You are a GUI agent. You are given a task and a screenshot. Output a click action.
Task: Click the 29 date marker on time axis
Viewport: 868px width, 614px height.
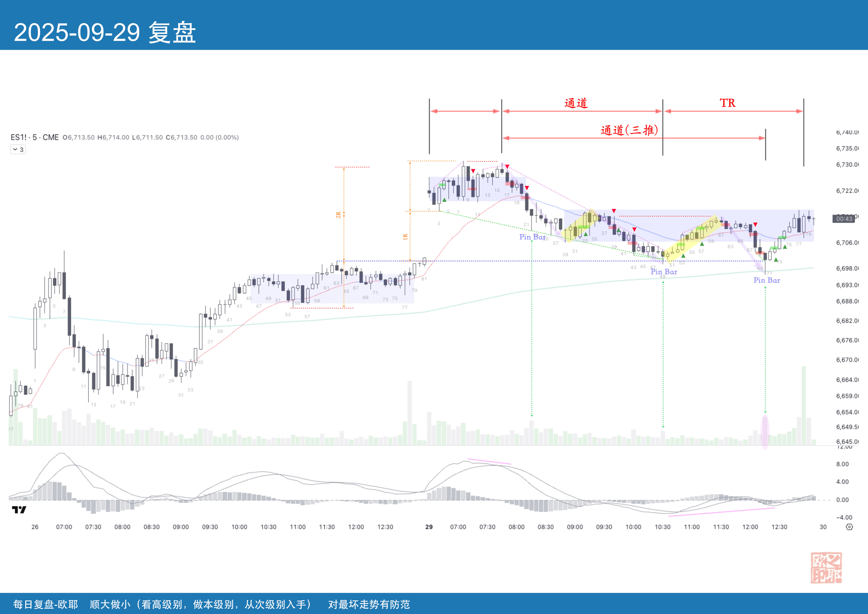click(429, 527)
